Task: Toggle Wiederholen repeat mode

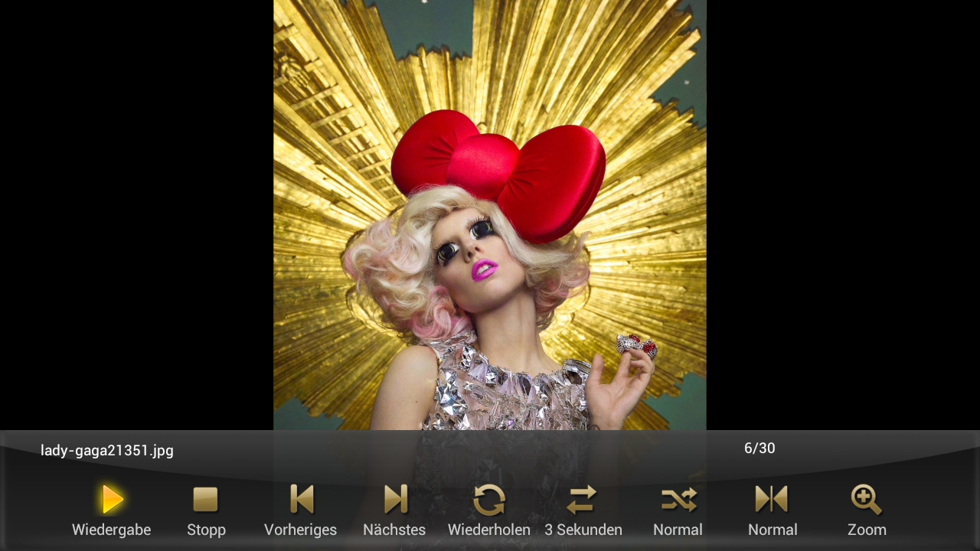Action: click(x=489, y=500)
